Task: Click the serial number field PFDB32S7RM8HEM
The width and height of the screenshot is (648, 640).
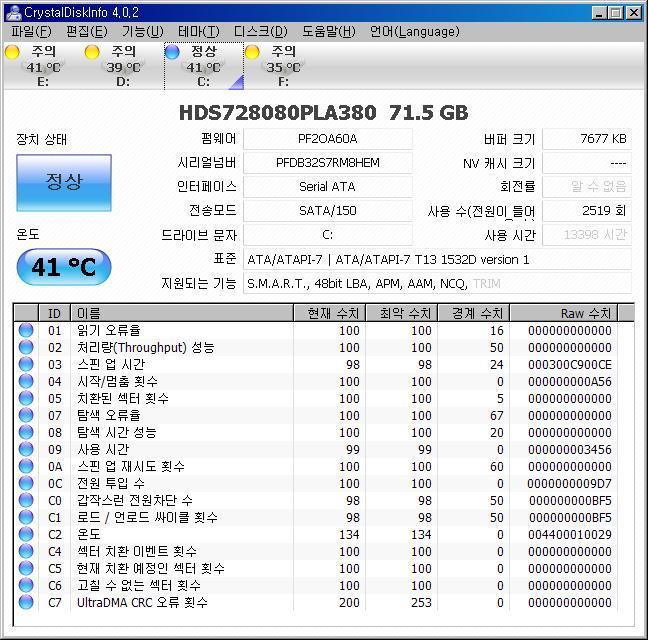Action: [x=328, y=163]
